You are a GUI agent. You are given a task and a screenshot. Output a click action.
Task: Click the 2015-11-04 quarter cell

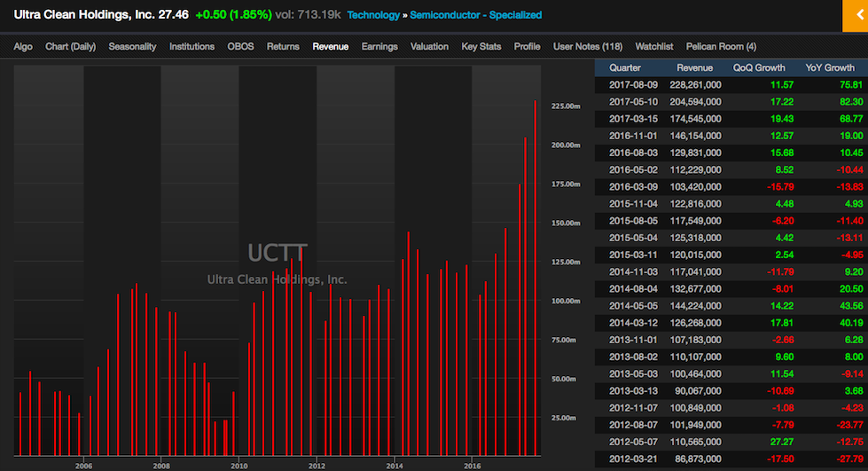tap(633, 204)
